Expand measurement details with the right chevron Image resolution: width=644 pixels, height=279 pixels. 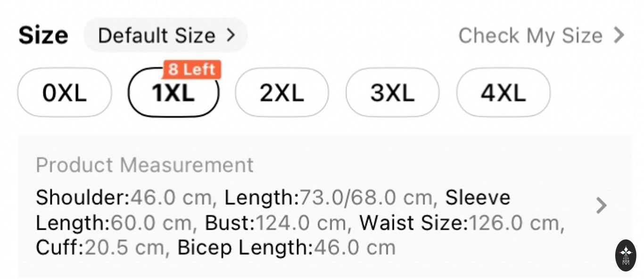click(x=601, y=206)
